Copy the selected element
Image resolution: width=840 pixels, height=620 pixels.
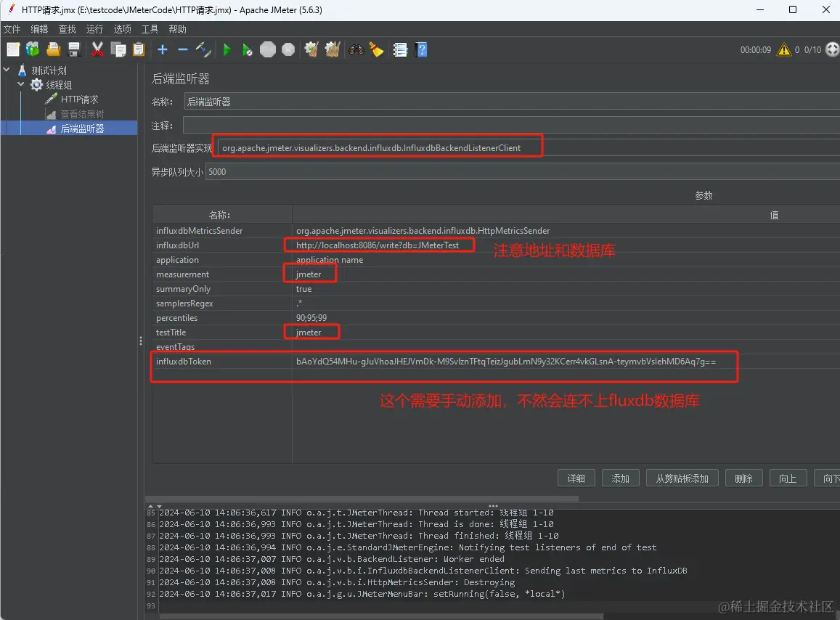pos(118,50)
